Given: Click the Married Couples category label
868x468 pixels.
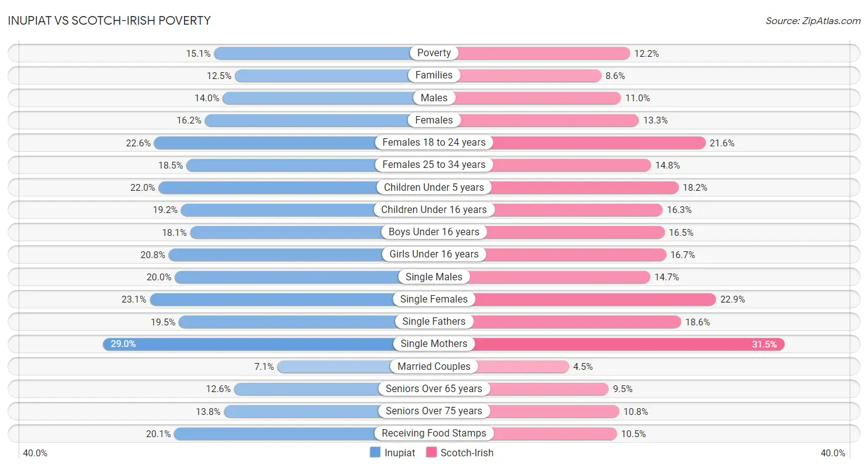Looking at the screenshot, I should click(x=434, y=366).
